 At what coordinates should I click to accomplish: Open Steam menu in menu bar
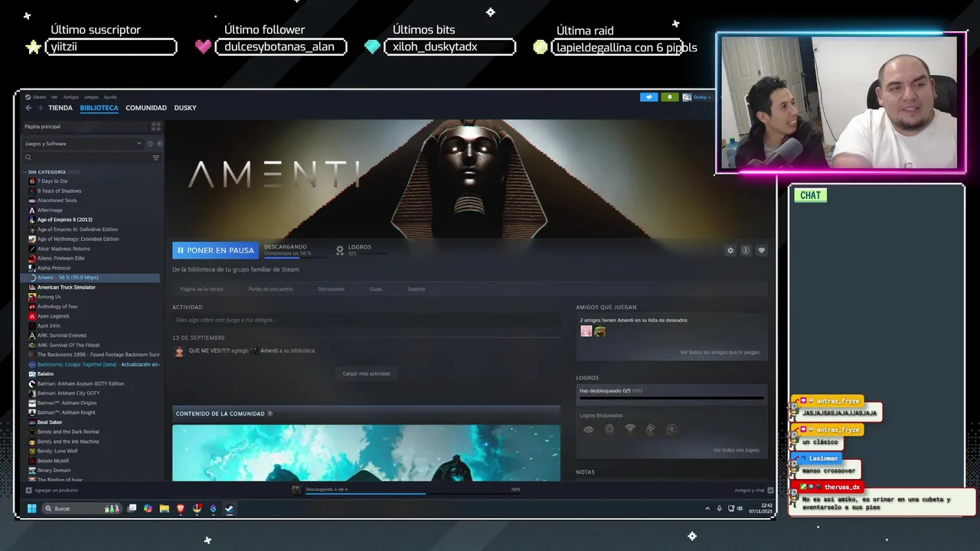pyautogui.click(x=36, y=97)
